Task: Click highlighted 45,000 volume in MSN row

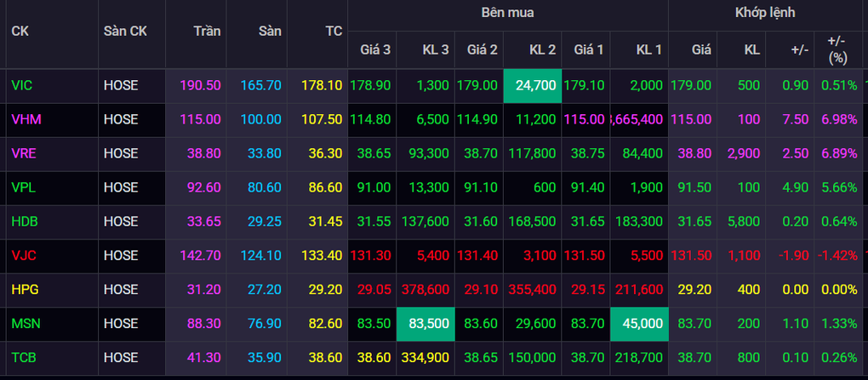Action: [x=639, y=324]
